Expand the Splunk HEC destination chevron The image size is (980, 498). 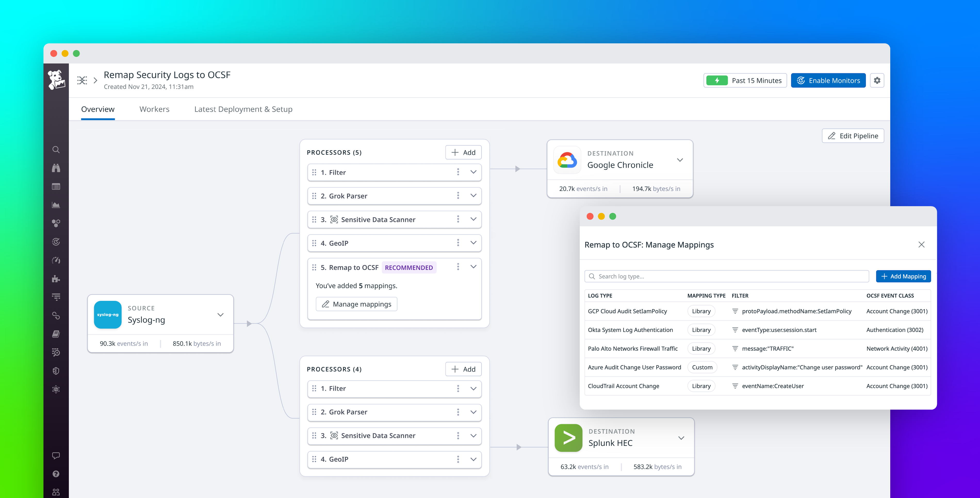(x=681, y=438)
